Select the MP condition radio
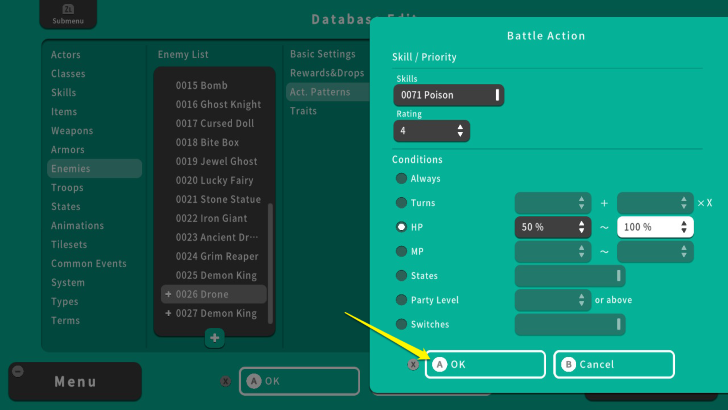728x410 pixels. (401, 251)
